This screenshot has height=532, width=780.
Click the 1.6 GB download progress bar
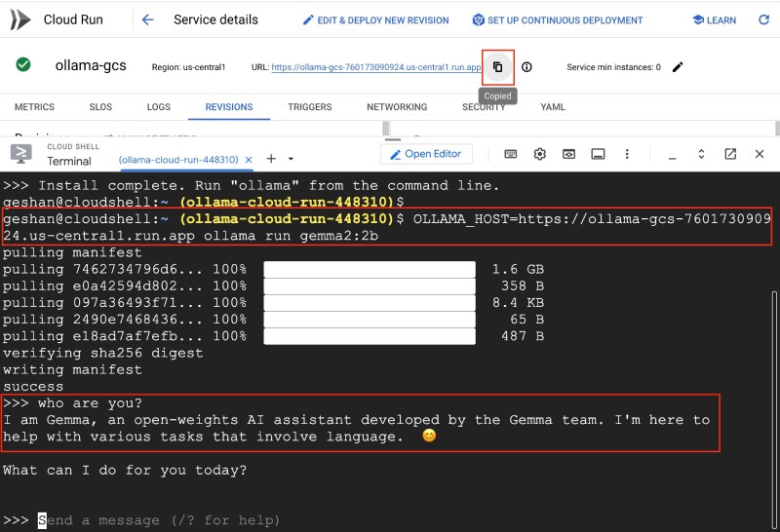coord(370,270)
